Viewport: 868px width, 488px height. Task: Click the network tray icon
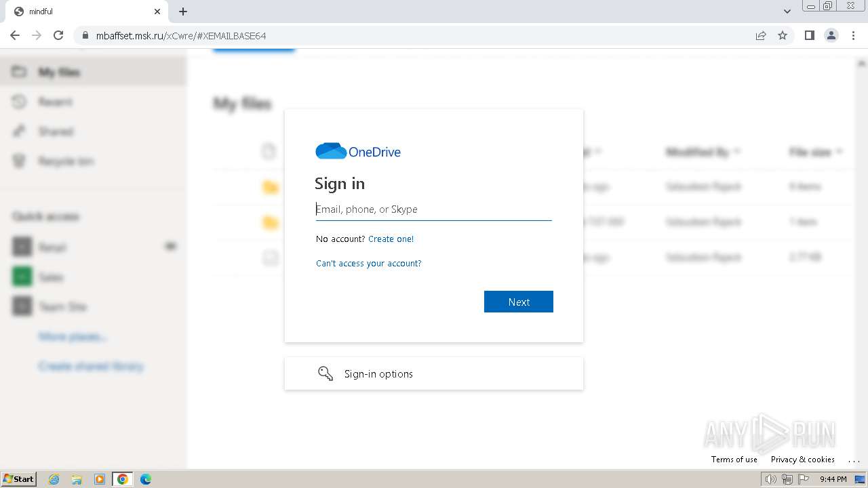pos(787,479)
